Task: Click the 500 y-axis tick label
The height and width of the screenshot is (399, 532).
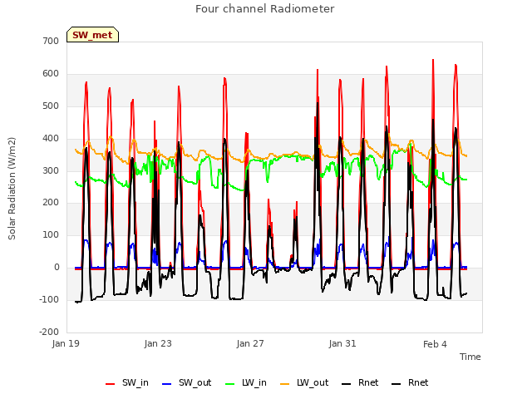Action: pos(51,106)
